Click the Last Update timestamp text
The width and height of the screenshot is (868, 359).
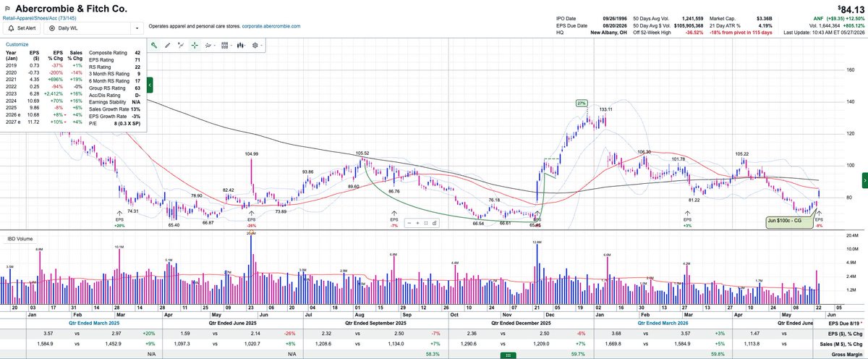tap(825, 33)
